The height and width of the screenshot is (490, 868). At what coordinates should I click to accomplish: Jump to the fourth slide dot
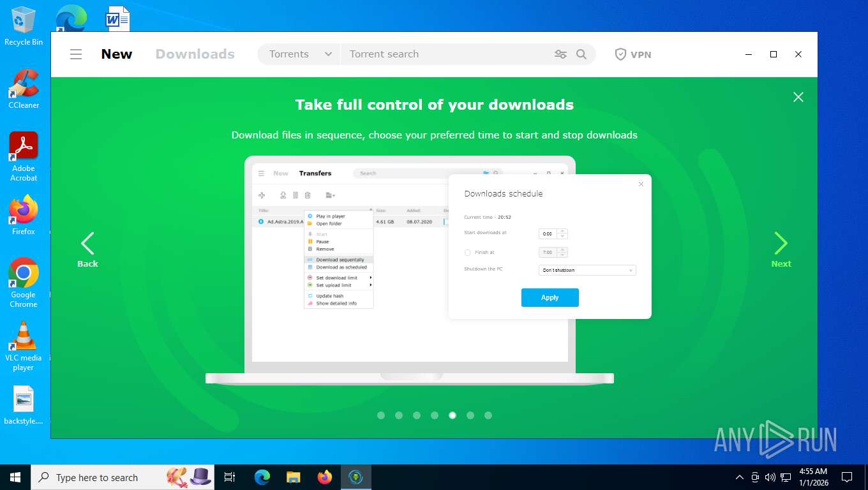[x=435, y=415]
